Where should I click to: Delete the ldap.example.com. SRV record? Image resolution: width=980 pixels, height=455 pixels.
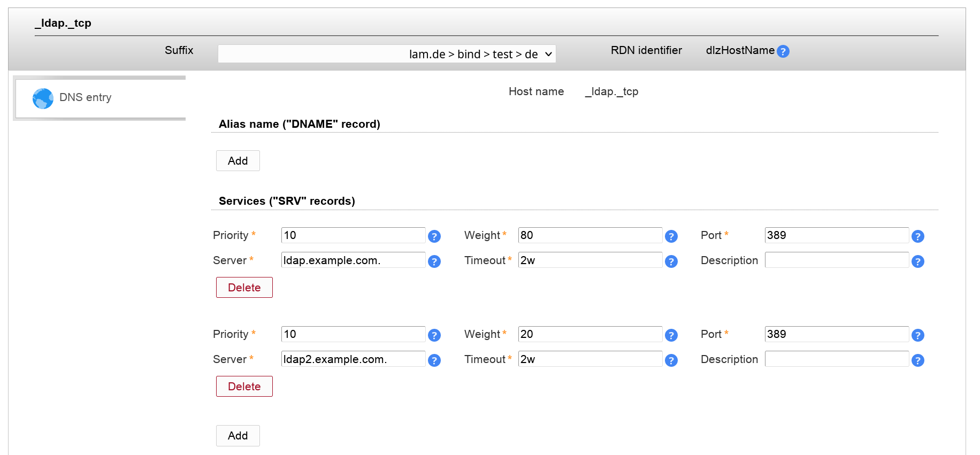244,288
